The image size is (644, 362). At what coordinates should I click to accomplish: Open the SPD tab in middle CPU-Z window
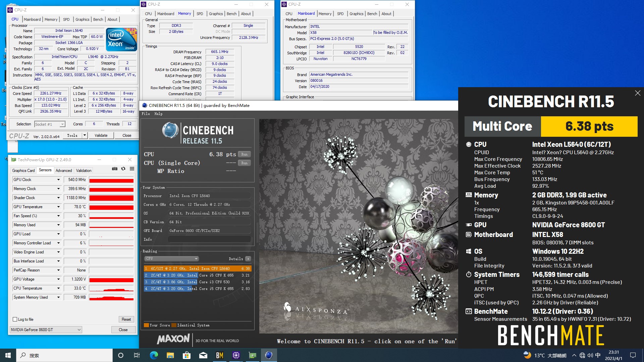tap(200, 14)
